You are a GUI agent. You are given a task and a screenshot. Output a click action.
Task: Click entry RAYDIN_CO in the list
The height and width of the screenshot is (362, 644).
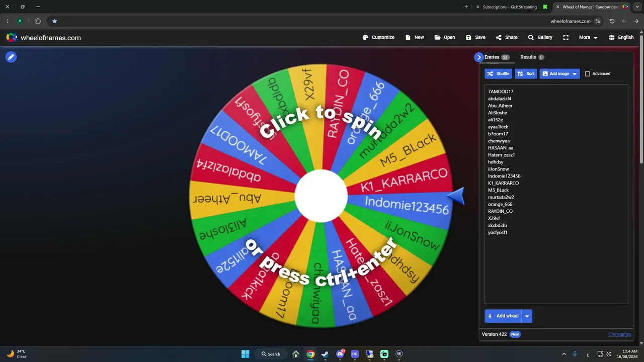coord(500,211)
